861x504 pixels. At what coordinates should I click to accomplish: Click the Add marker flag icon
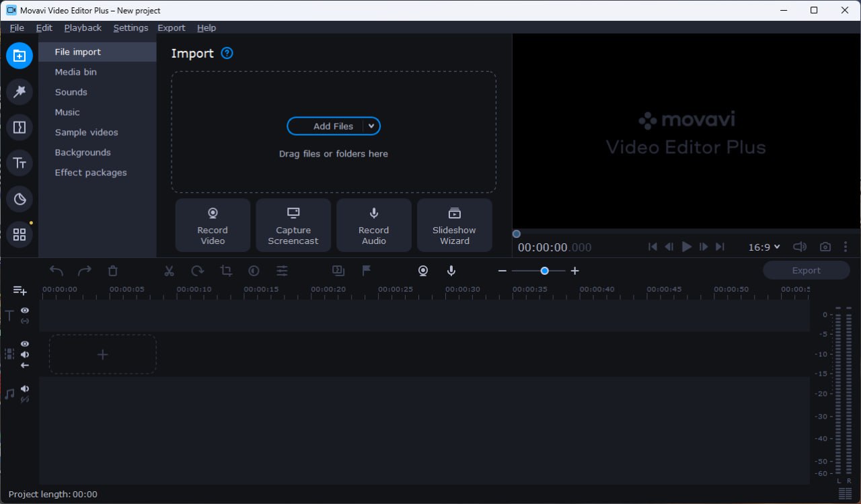click(x=367, y=271)
